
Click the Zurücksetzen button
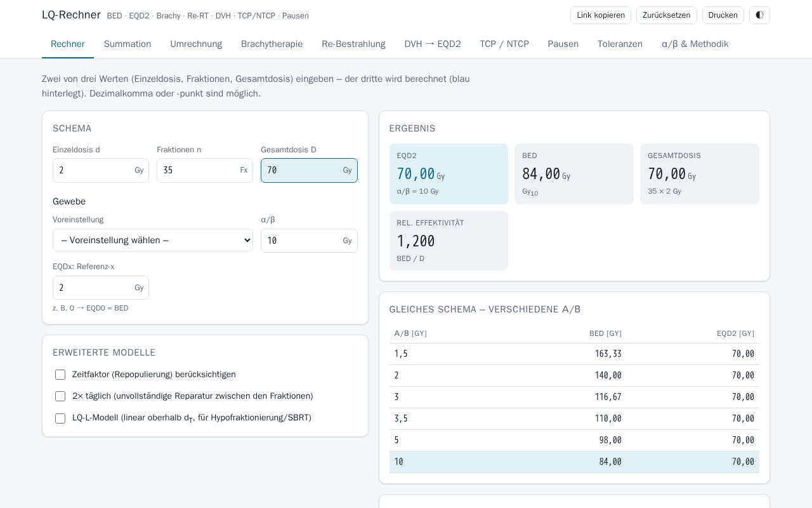pos(666,15)
